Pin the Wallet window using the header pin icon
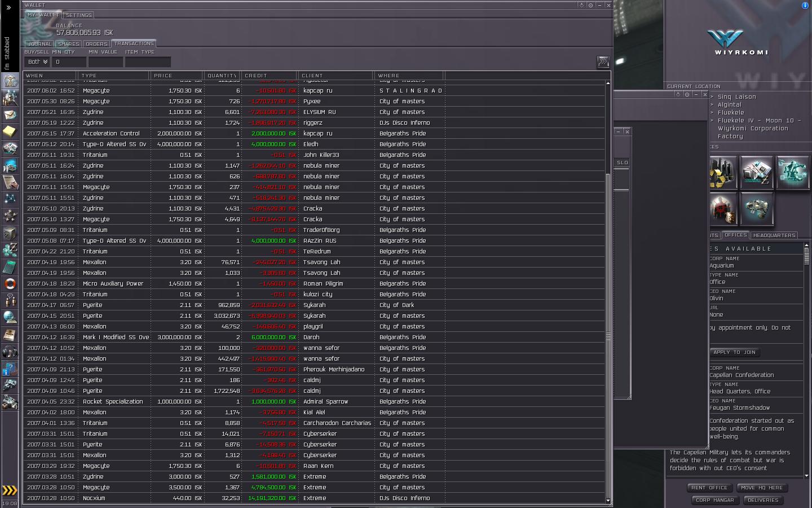This screenshot has width=812, height=508. click(x=581, y=5)
